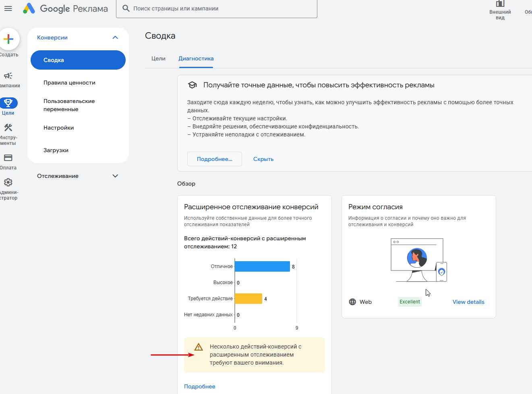Click the Web label in consent card
Screen dimensions: 532x394
[366, 302]
